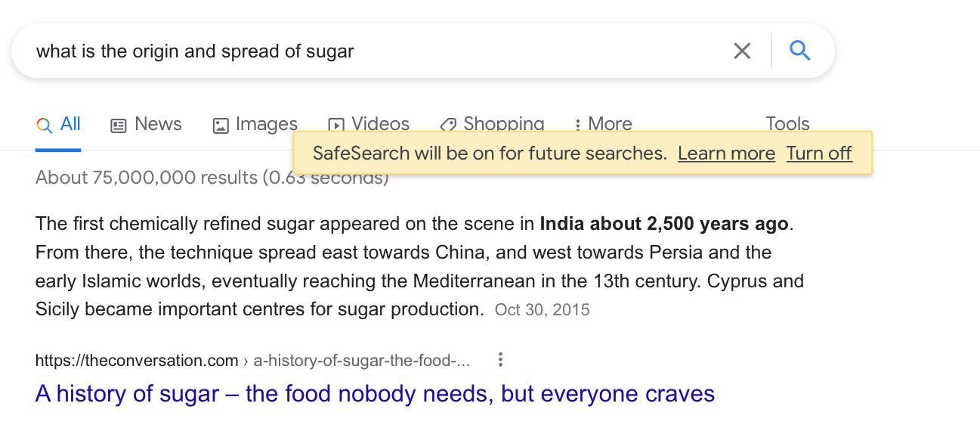Clear the search query with the X icon

click(742, 51)
